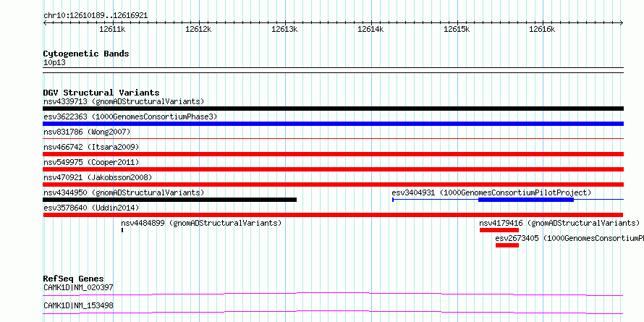Click the red bar for esv2673405
This screenshot has height=322, width=644.
(x=507, y=245)
